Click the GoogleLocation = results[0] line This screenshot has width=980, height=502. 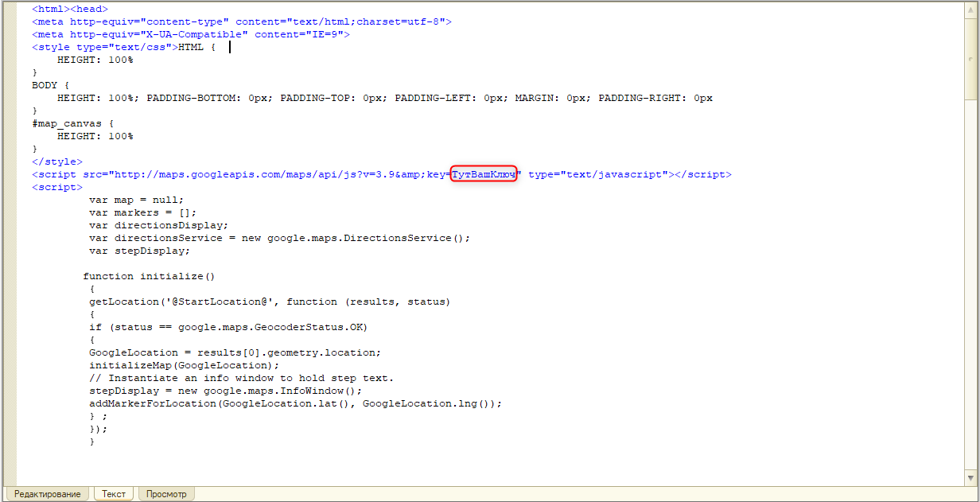tap(235, 352)
